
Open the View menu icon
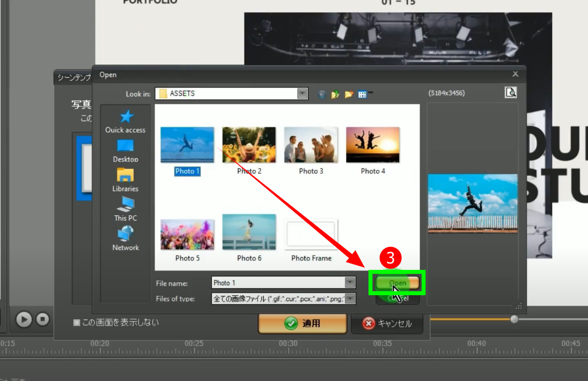click(363, 94)
